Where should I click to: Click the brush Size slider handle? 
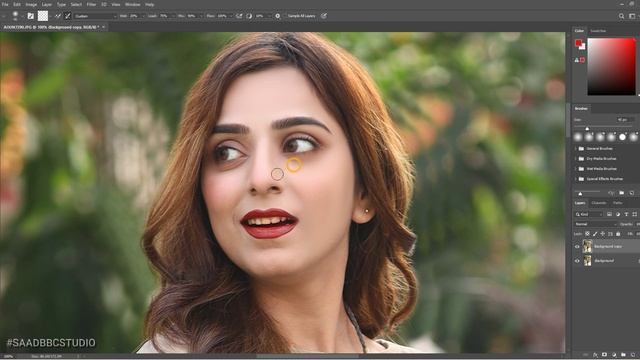(587, 129)
